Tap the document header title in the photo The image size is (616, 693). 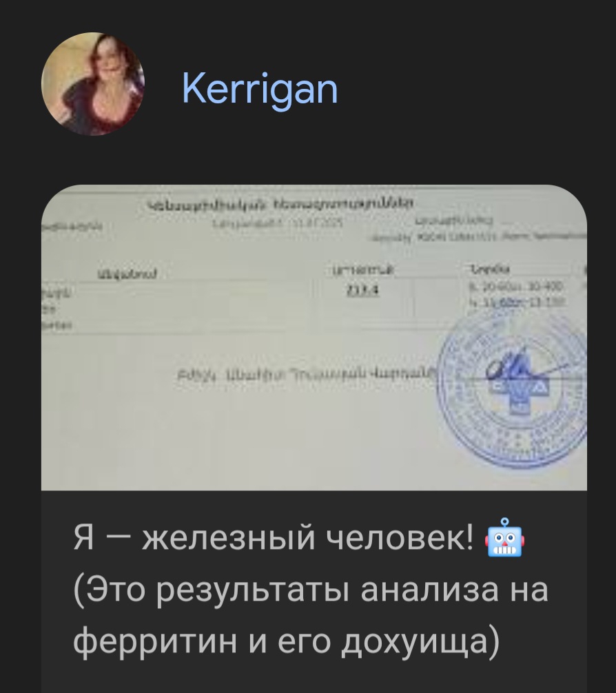tap(280, 204)
